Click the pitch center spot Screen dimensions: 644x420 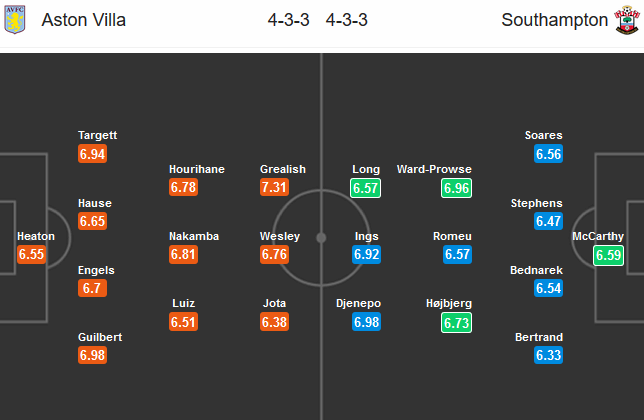click(x=321, y=238)
